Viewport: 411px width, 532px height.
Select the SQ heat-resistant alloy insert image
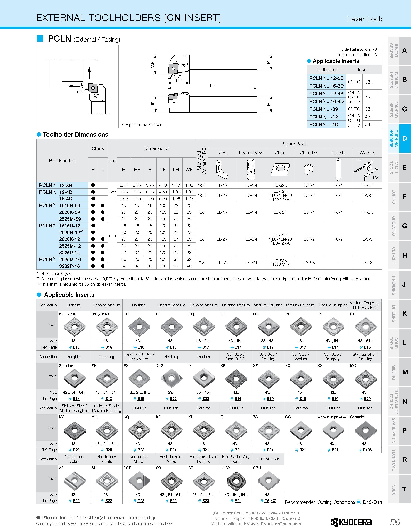(x=171, y=481)
